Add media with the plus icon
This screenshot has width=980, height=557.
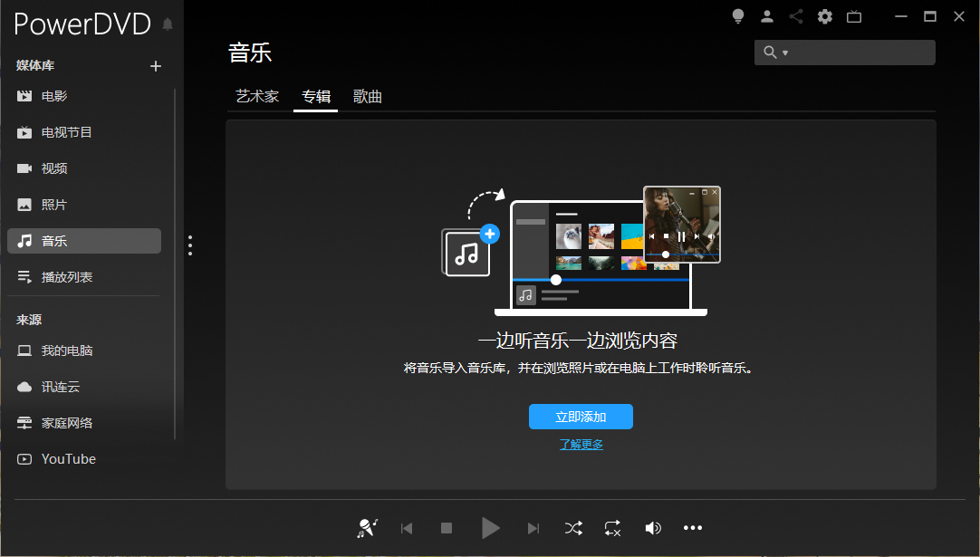[x=155, y=65]
